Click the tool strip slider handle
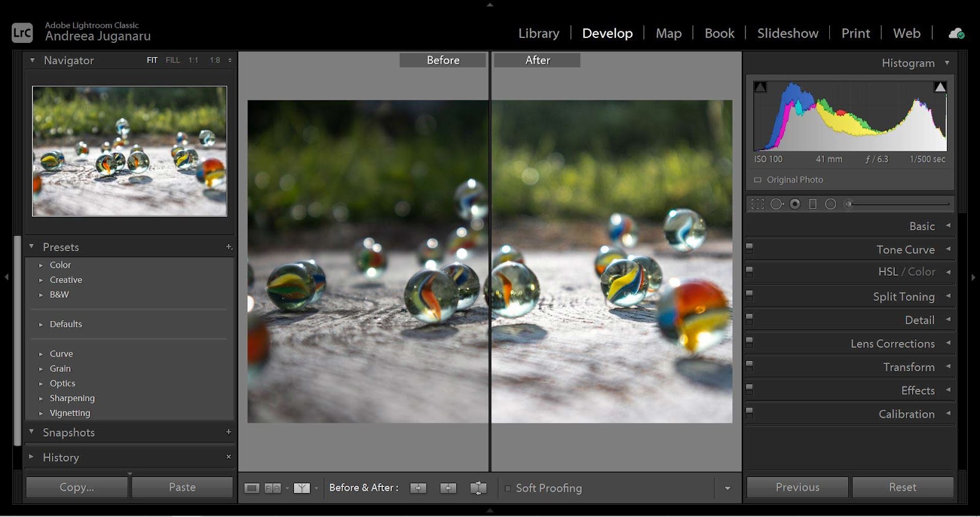The width and height of the screenshot is (980, 517). [x=849, y=204]
